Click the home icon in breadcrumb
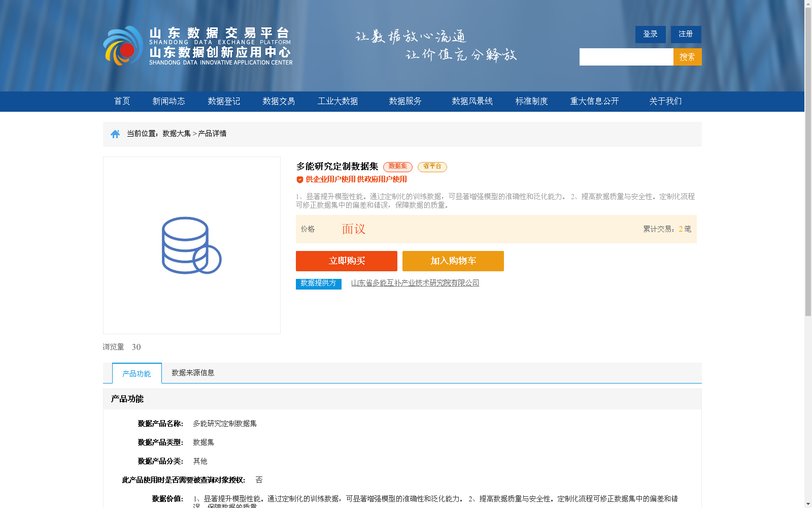The width and height of the screenshot is (812, 508). (115, 134)
